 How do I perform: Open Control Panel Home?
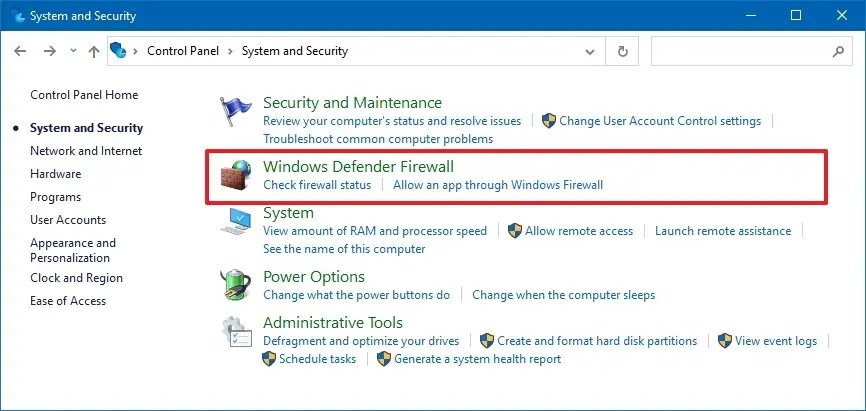pyautogui.click(x=84, y=95)
